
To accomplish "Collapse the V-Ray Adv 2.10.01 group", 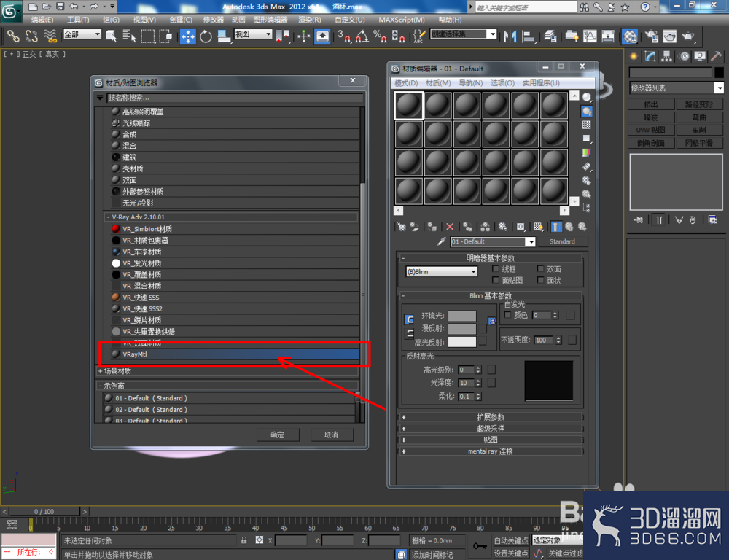I will click(x=231, y=217).
